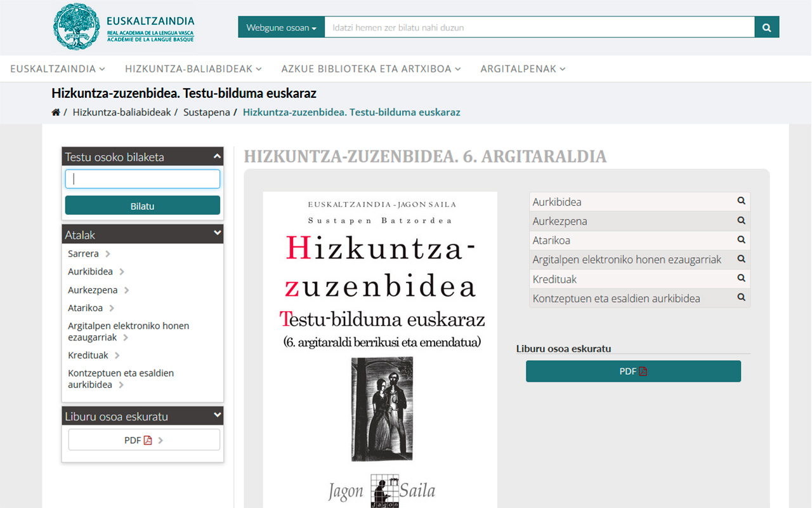
Task: Open the HIZKUNTZA-BALIABIDEAK menu
Action: [193, 69]
